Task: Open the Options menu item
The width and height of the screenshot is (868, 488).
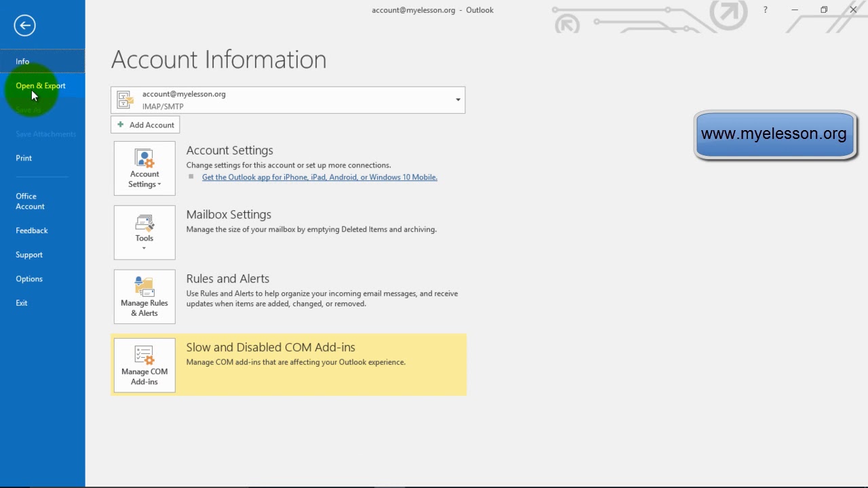Action: [x=29, y=279]
